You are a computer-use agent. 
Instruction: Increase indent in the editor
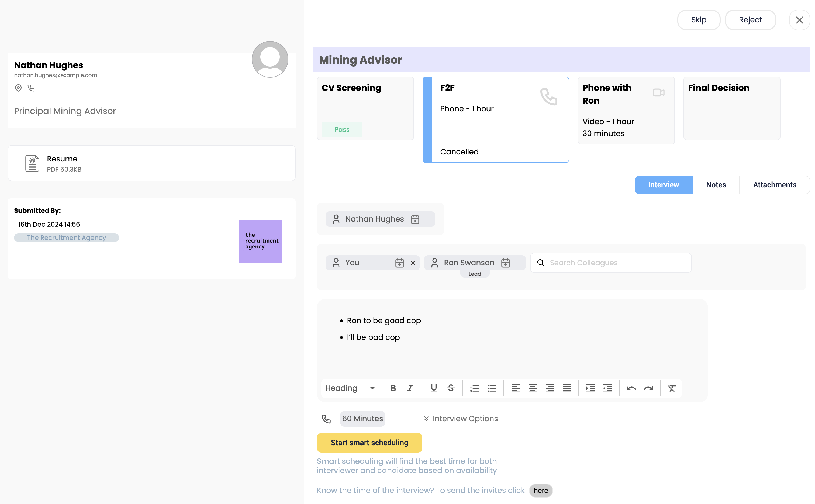click(x=590, y=388)
